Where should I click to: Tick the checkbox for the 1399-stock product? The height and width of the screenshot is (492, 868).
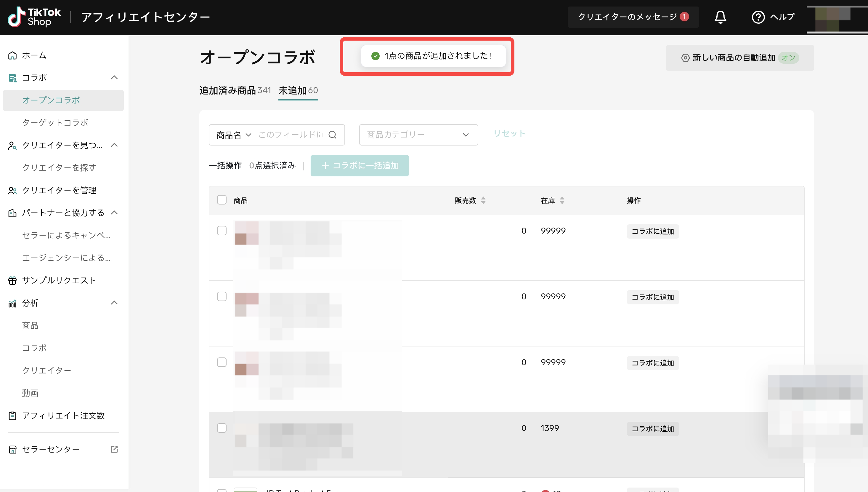(x=222, y=428)
